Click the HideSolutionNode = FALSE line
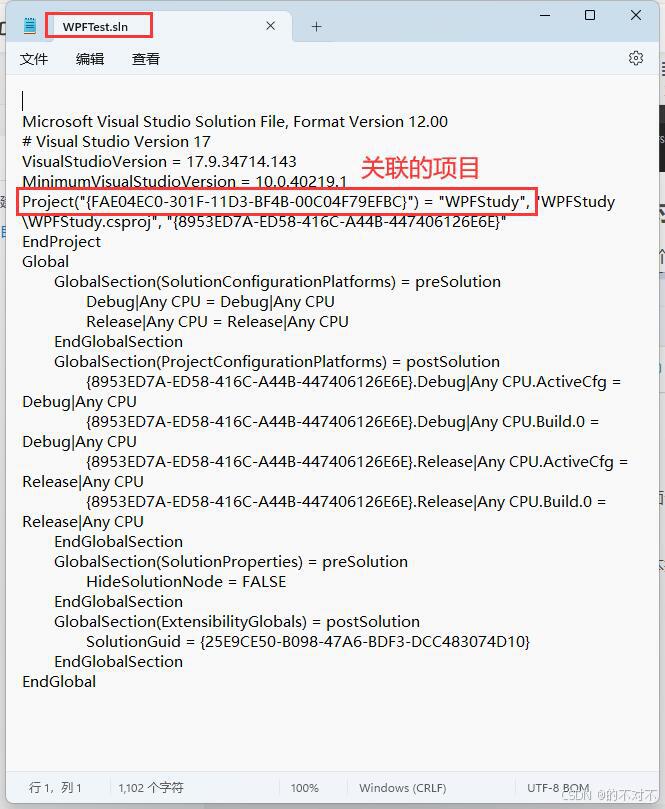 [x=186, y=582]
